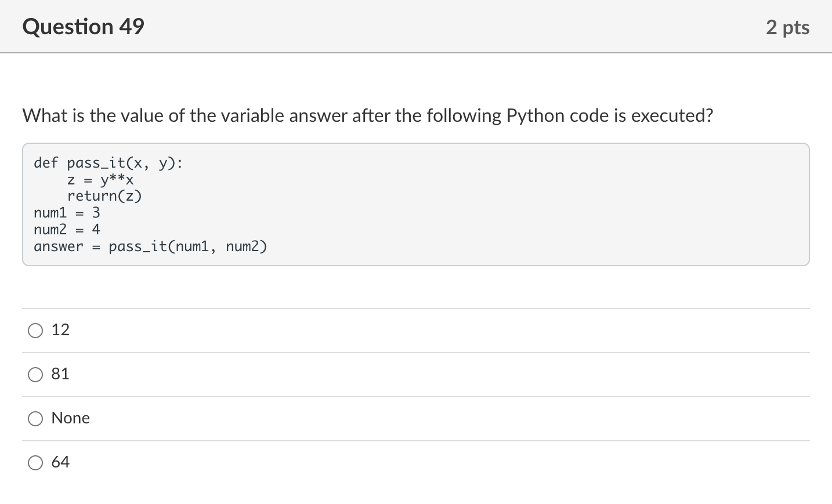Viewport: 832px width, 504px height.
Task: Select the radio button for answer 12
Action: click(35, 330)
